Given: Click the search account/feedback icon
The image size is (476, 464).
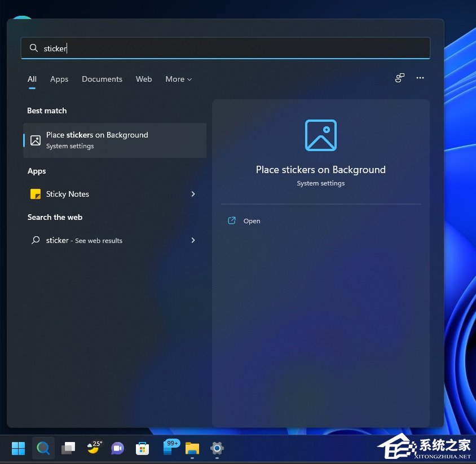Looking at the screenshot, I should (400, 78).
